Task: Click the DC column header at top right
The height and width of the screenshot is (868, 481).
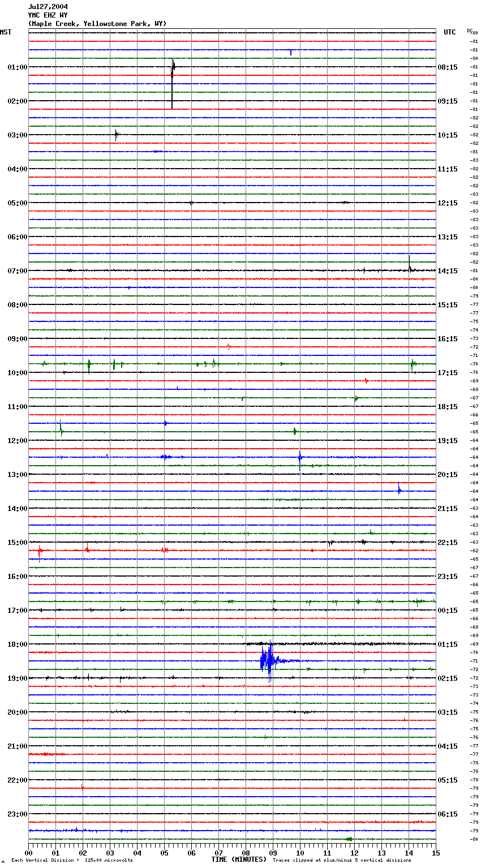Action: point(470,31)
